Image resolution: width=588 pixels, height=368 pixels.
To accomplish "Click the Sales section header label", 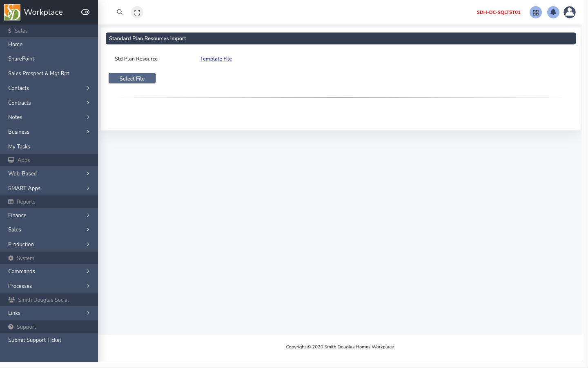I will click(x=21, y=31).
